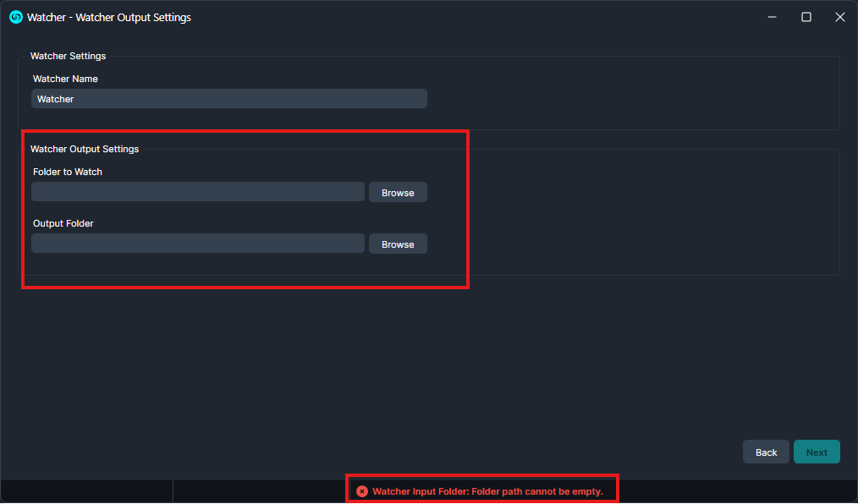
Task: Browse for the folder to watch
Action: 398,192
